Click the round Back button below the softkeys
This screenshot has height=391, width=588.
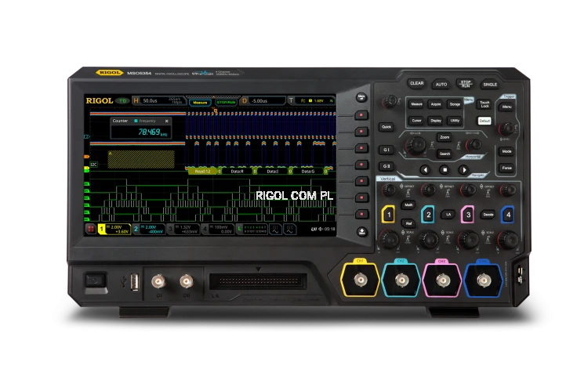pos(361,232)
